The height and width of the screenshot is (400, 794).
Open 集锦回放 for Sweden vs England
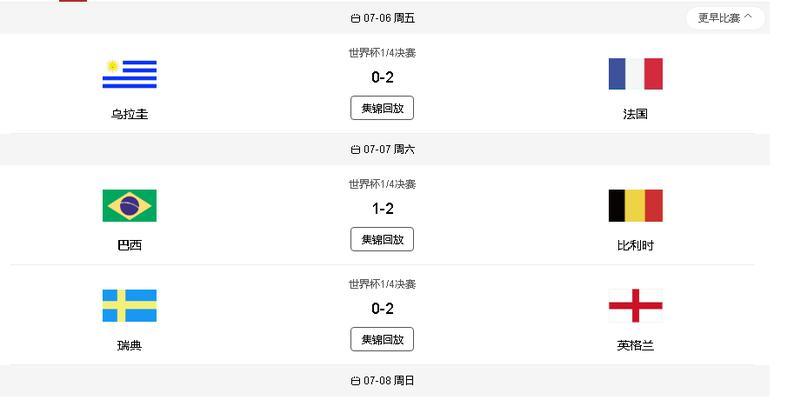[x=382, y=339]
